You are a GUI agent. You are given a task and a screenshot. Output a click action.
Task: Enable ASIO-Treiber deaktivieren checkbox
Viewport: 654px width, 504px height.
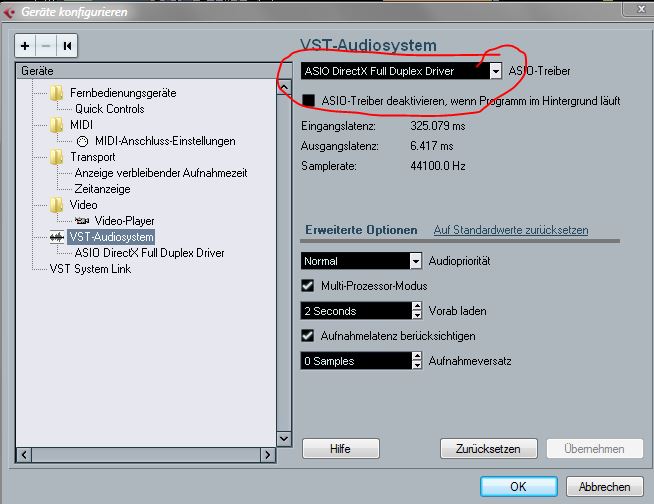[x=308, y=101]
